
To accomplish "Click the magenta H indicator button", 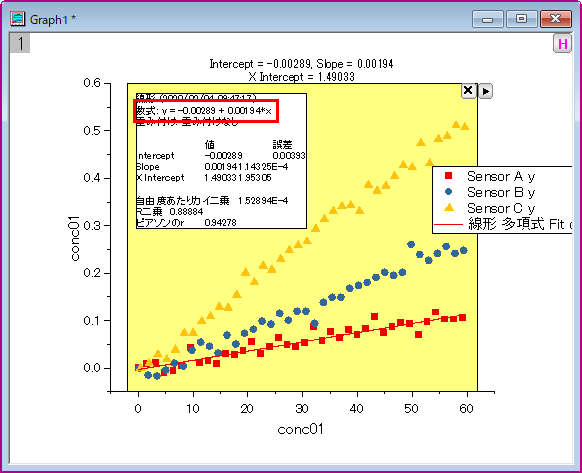I will (562, 44).
